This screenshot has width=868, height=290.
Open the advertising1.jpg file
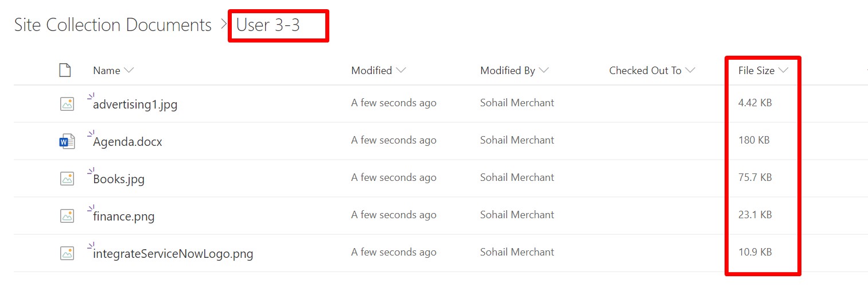tap(135, 105)
